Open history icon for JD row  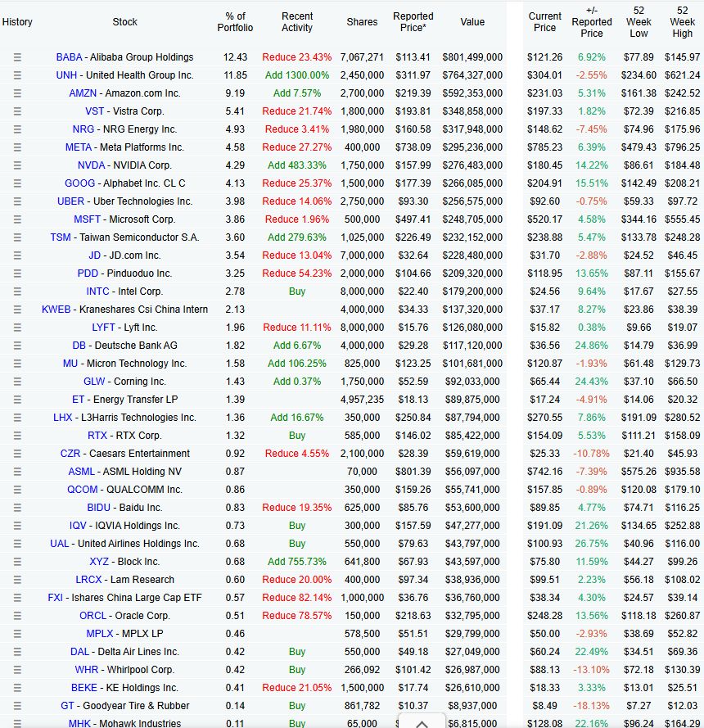pyautogui.click(x=18, y=255)
